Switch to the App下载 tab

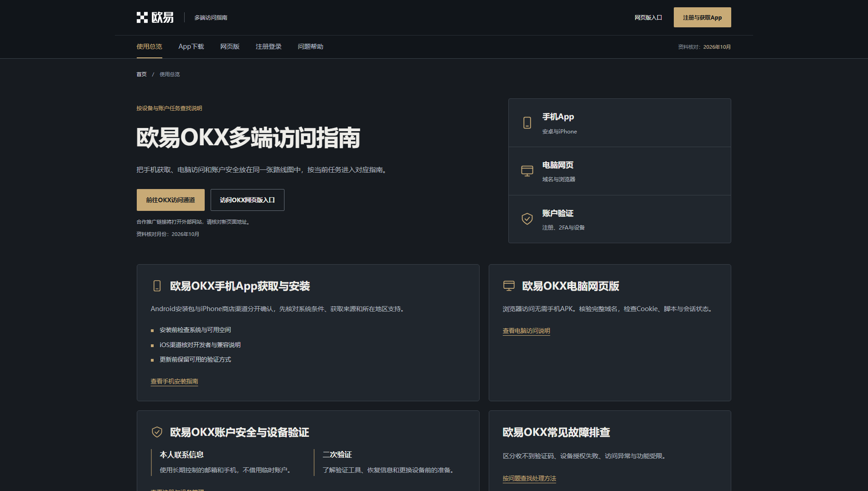coord(191,46)
